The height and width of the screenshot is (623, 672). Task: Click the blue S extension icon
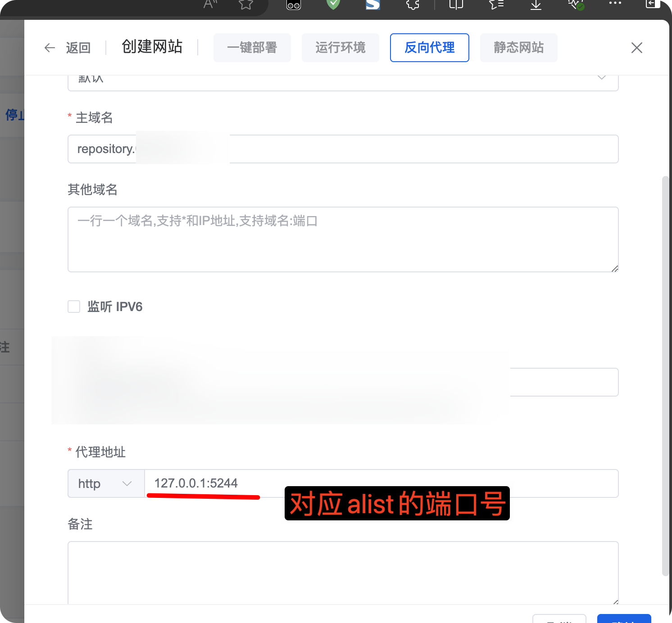pos(373,5)
